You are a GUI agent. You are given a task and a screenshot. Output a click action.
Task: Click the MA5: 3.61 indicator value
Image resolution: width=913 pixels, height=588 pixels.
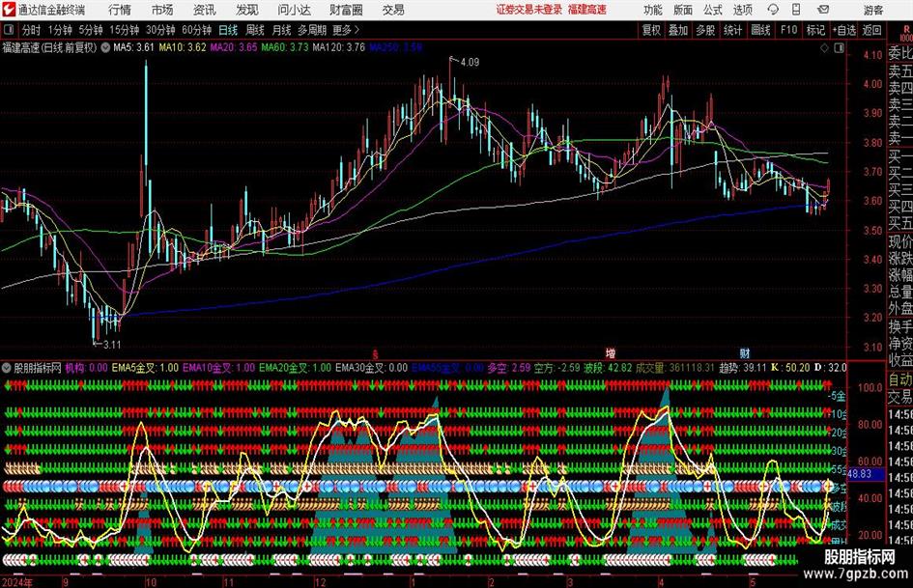tap(133, 47)
